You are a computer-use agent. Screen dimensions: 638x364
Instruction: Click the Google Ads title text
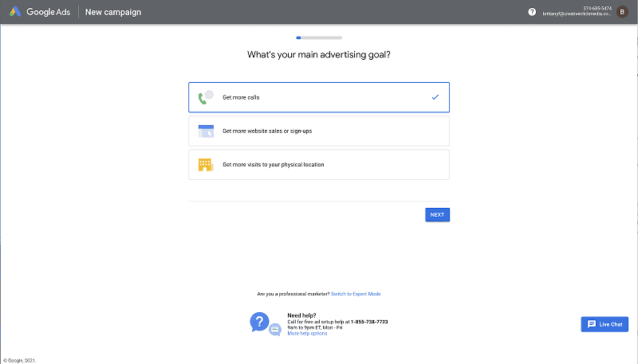[49, 12]
